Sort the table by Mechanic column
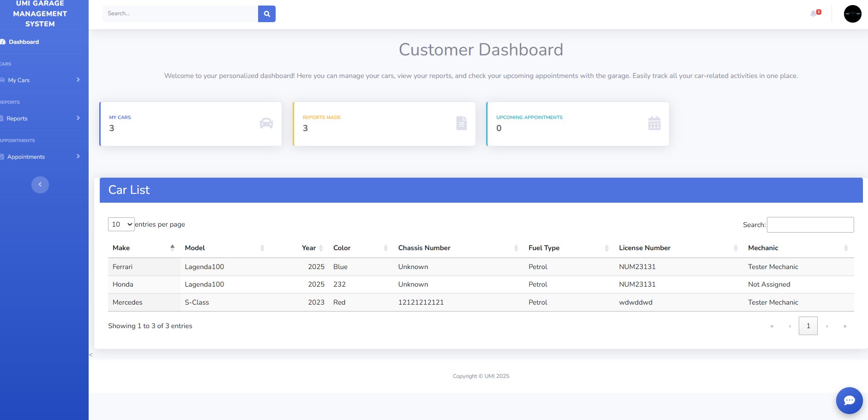The width and height of the screenshot is (868, 420). pyautogui.click(x=799, y=248)
